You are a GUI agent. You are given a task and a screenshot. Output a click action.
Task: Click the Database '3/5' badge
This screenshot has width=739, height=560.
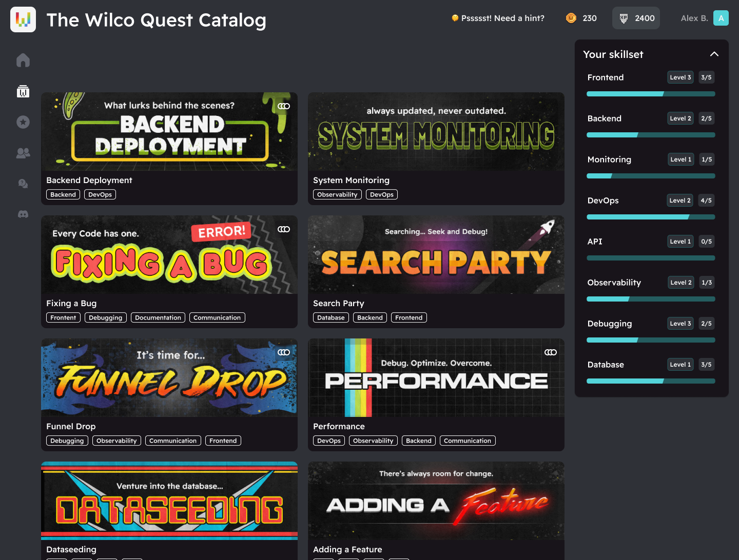[x=707, y=365]
